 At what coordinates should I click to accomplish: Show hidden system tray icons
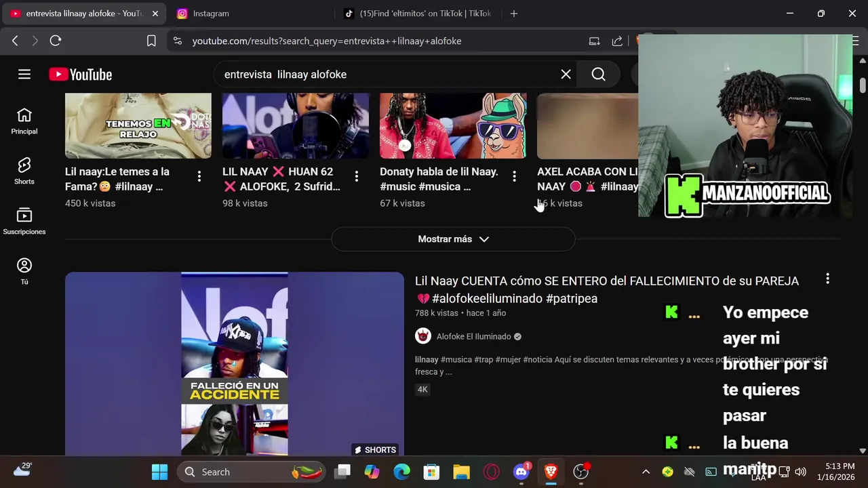pos(646,472)
